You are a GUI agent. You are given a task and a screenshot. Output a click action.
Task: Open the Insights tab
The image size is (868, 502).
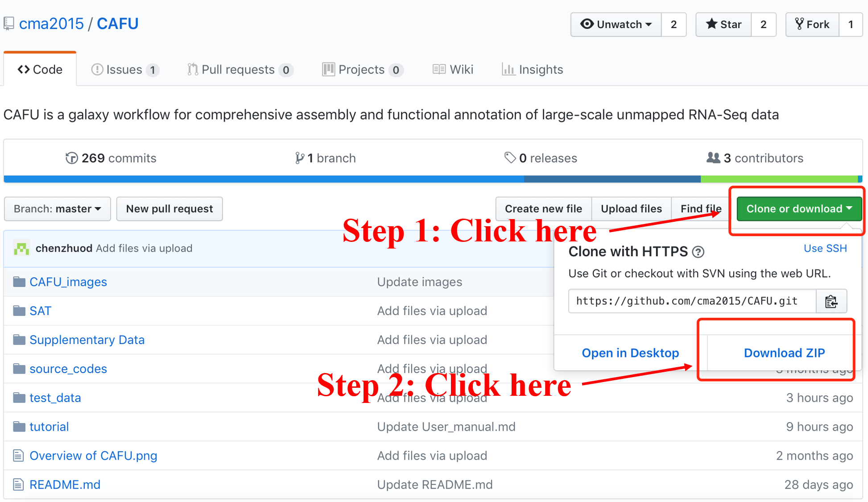[x=532, y=70]
